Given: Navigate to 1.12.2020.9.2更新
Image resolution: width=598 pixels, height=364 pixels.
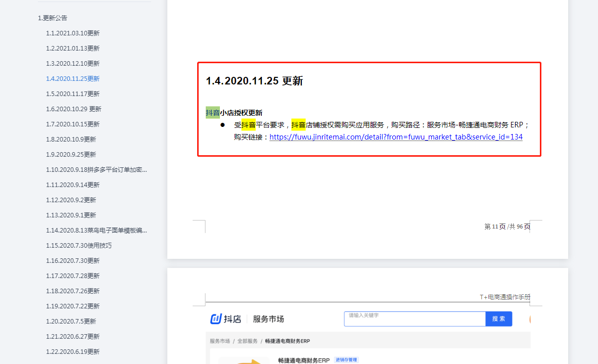Looking at the screenshot, I should [71, 200].
